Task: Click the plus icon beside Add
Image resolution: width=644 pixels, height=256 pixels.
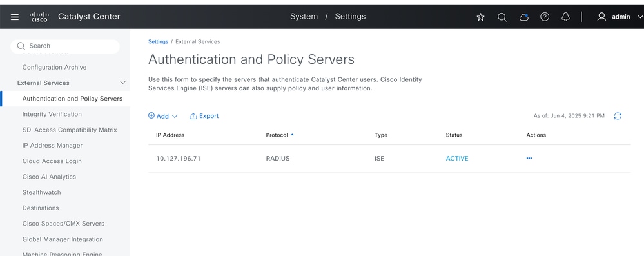Action: (151, 116)
